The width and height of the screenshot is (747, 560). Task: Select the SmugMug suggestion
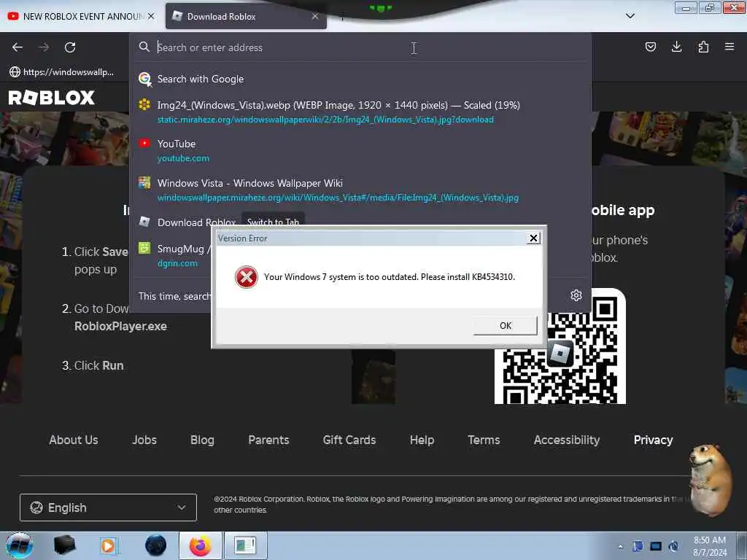(174, 255)
